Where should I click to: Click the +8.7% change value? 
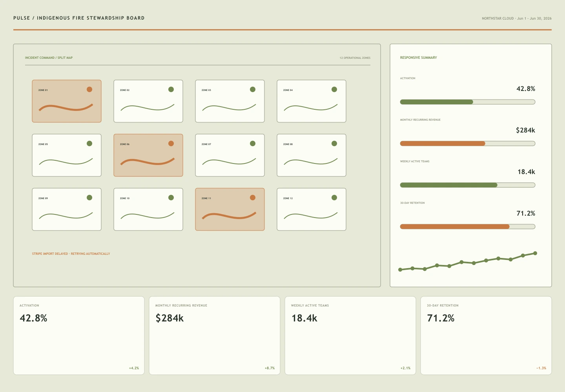[x=270, y=368]
